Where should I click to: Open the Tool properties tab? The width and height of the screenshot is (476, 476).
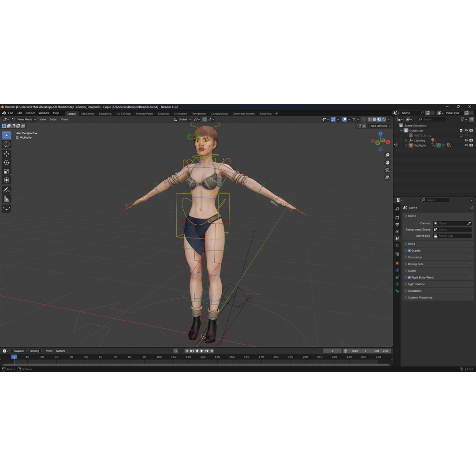point(397,208)
